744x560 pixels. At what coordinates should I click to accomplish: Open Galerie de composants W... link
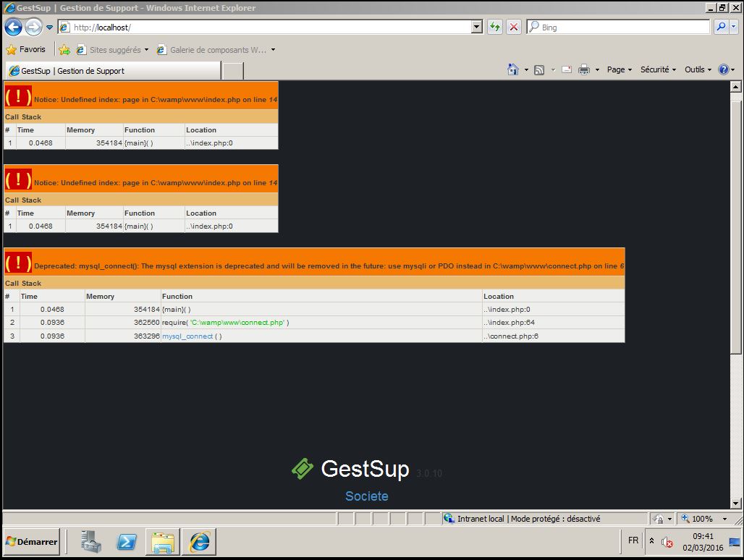(x=211, y=50)
